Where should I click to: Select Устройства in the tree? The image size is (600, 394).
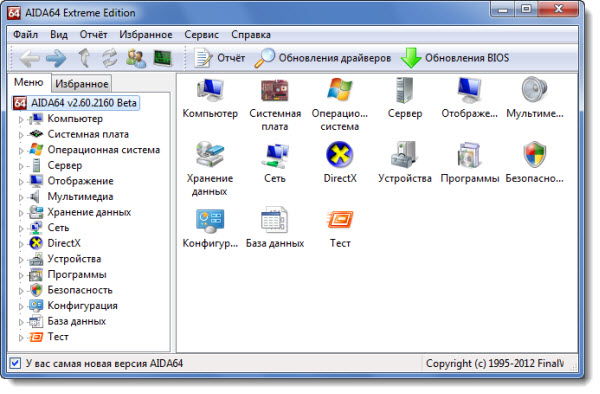click(74, 259)
